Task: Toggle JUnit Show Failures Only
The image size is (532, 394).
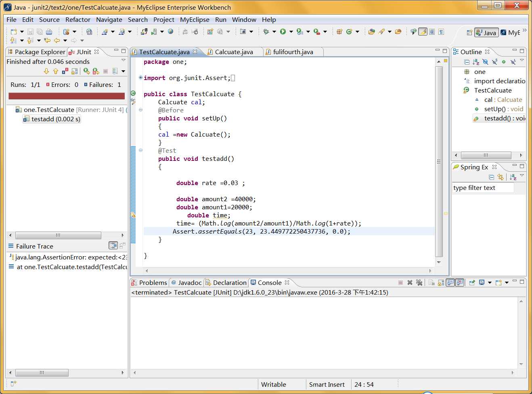Action: click(x=65, y=71)
